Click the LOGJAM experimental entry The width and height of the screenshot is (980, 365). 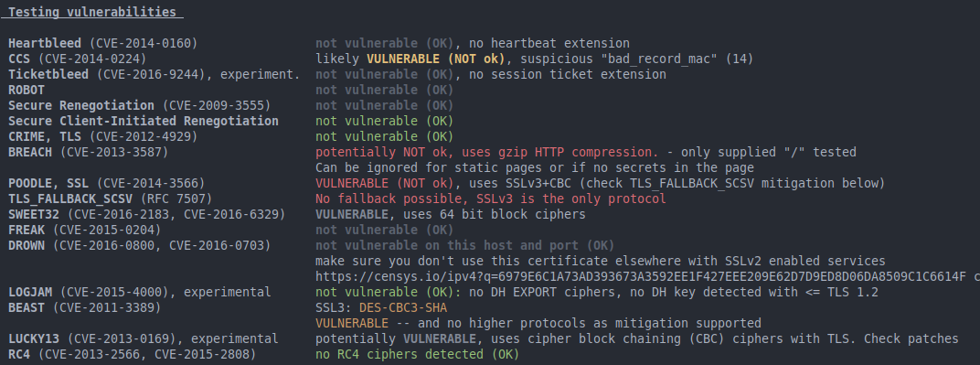[x=139, y=293]
